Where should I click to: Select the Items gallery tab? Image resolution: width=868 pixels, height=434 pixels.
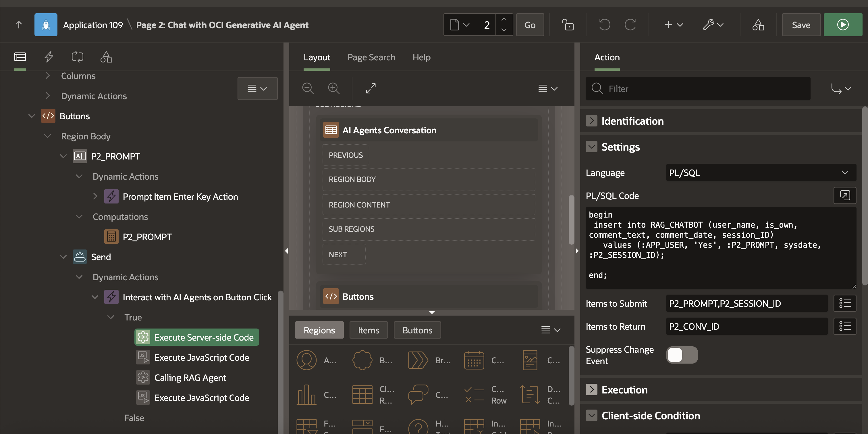click(x=368, y=330)
